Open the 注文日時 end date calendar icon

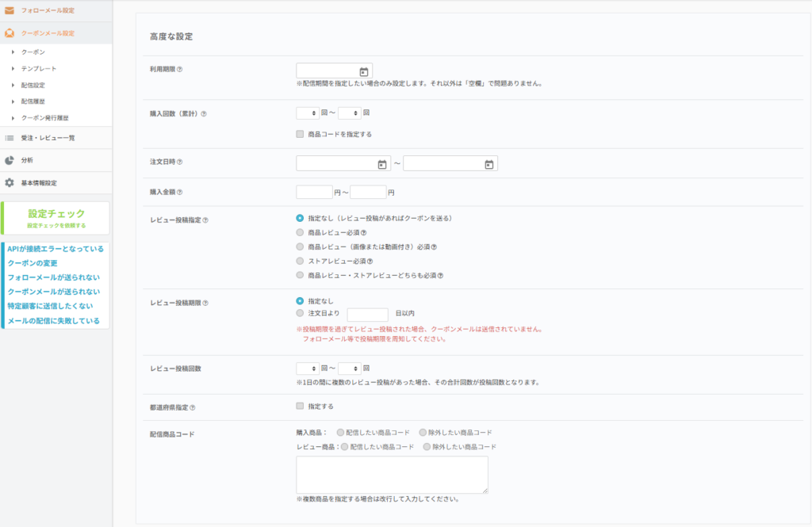489,164
